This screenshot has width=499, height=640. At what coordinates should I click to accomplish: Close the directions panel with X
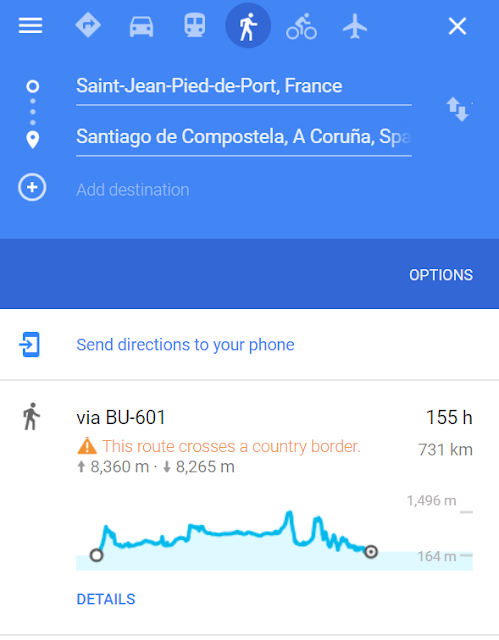coord(457,27)
